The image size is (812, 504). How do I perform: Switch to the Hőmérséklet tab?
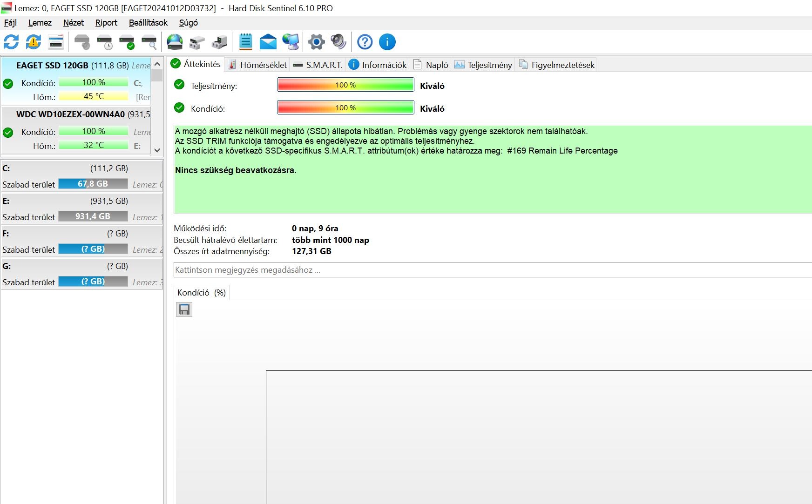257,65
